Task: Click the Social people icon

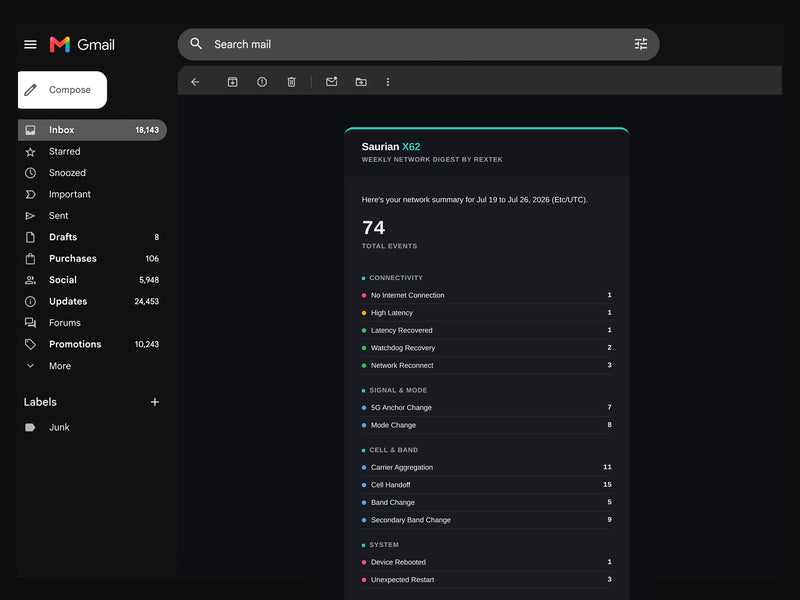Action: 31,280
